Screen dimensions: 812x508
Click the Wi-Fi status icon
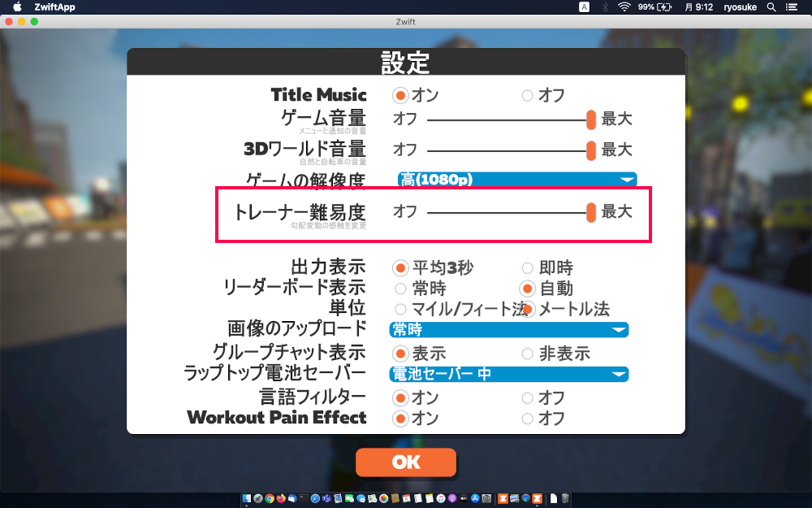click(x=624, y=7)
